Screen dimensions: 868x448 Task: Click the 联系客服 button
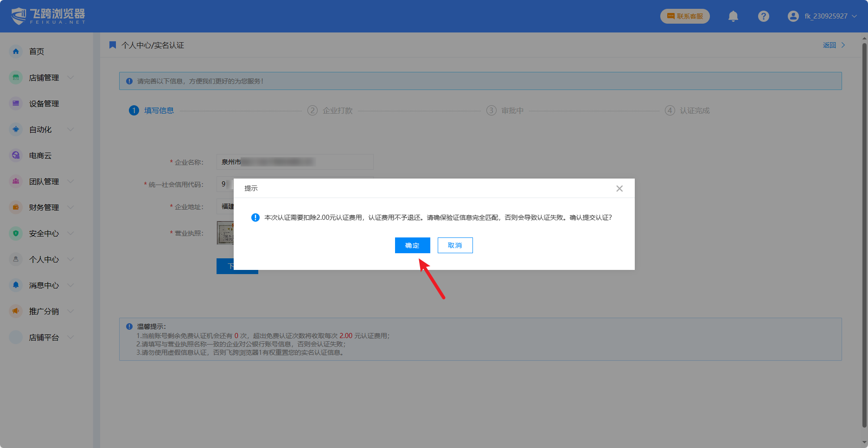[685, 16]
